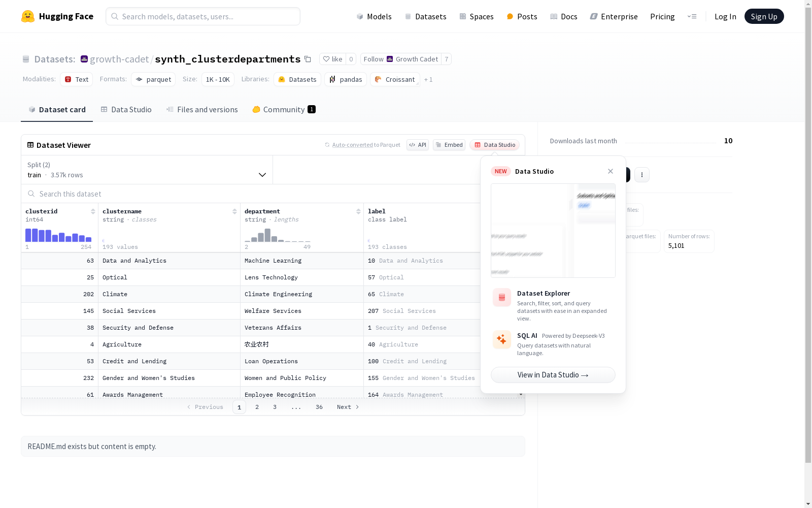Sort by the clusterid column

pos(93,211)
